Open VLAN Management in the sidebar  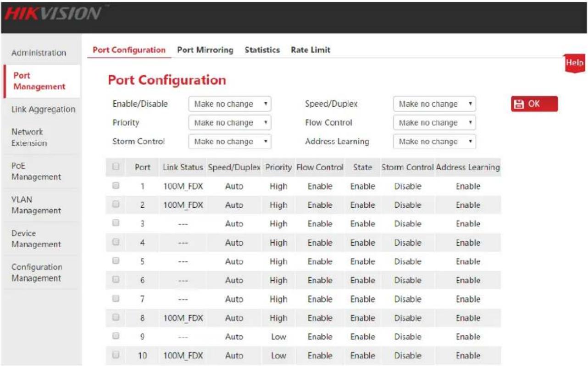click(36, 205)
